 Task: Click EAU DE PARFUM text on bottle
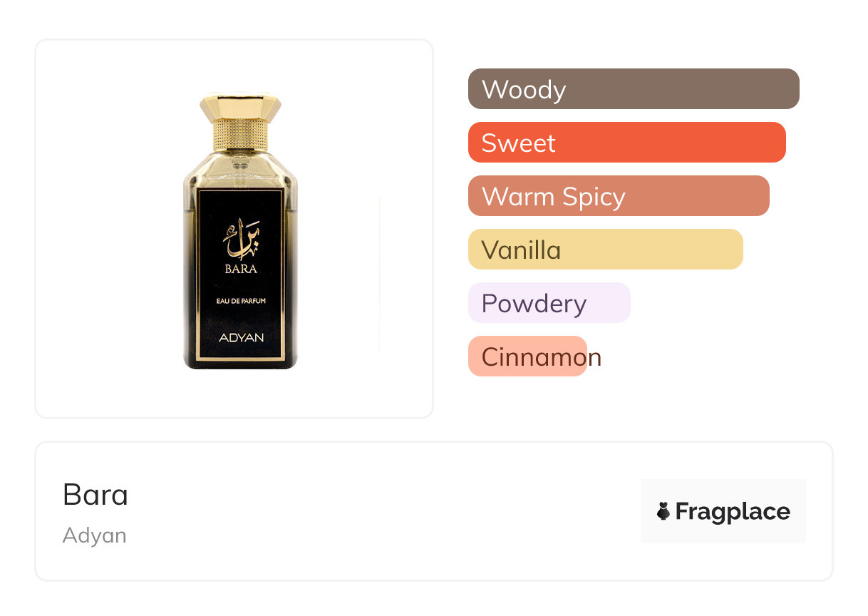[x=241, y=301]
